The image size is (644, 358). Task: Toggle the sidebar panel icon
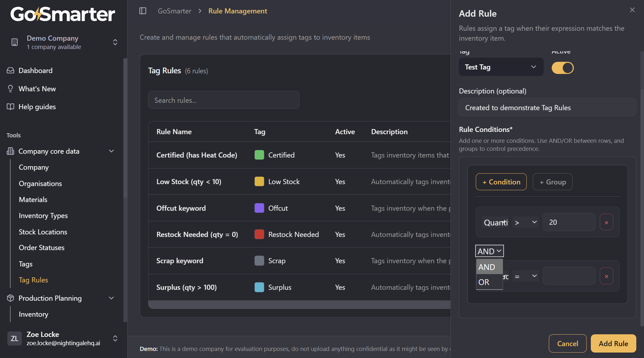click(x=143, y=11)
